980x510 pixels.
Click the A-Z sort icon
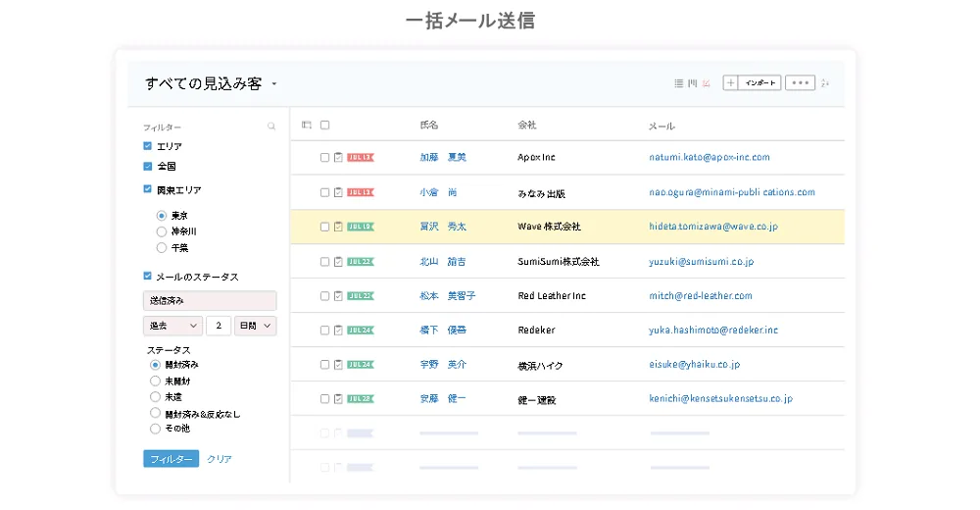[x=825, y=83]
